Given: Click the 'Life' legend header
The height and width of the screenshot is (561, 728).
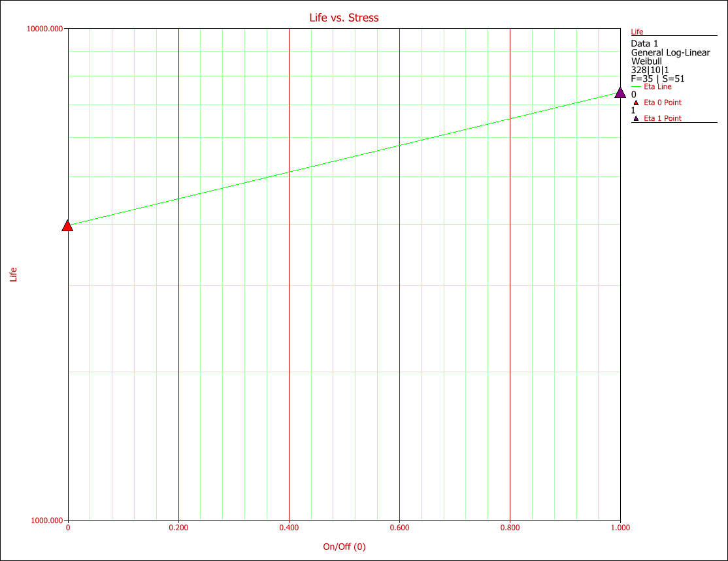Looking at the screenshot, I should [637, 31].
